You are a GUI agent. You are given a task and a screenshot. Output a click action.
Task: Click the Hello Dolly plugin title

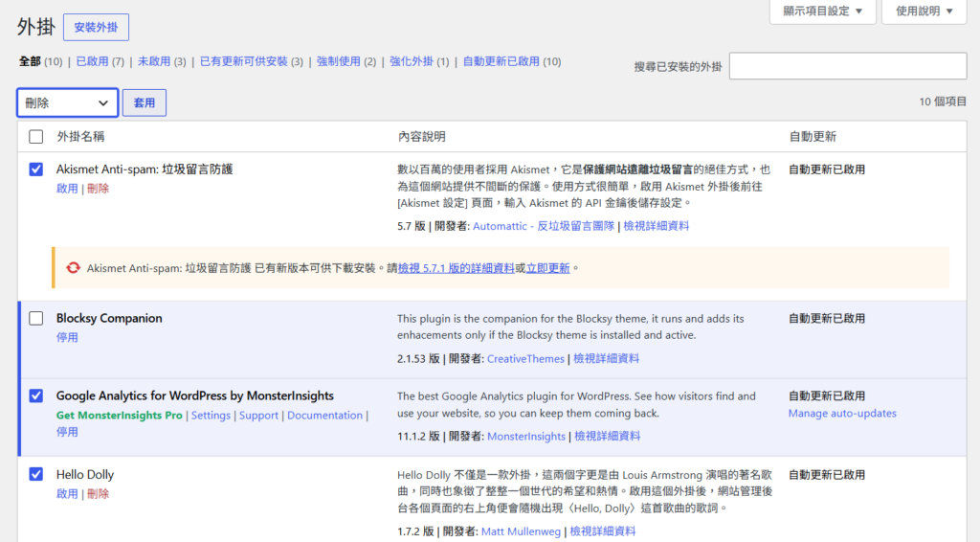point(85,474)
